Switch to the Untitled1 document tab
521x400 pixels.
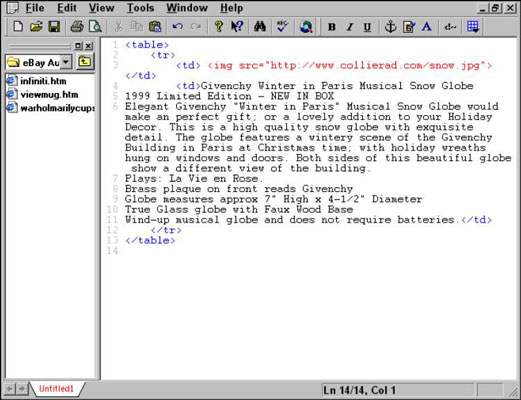tap(56, 389)
